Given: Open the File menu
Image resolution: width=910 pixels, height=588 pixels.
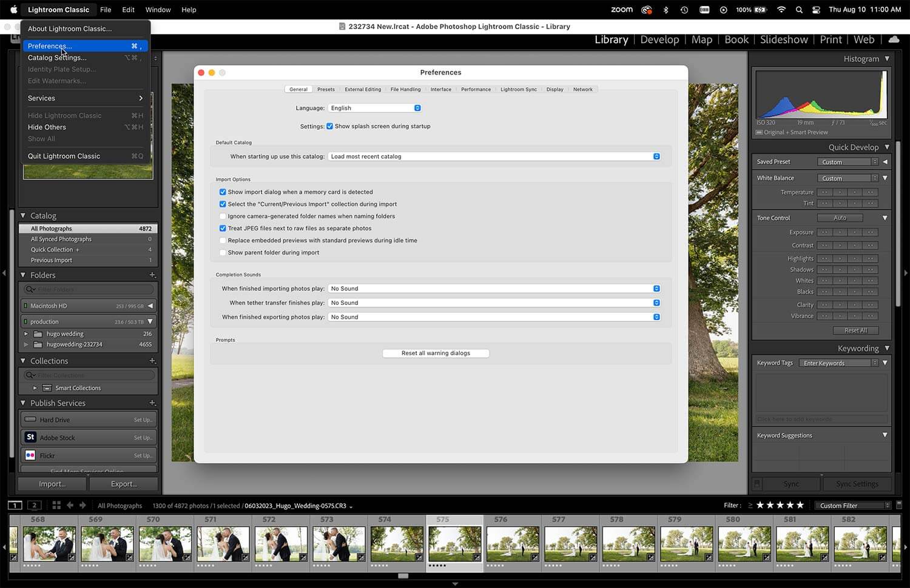Looking at the screenshot, I should point(106,10).
